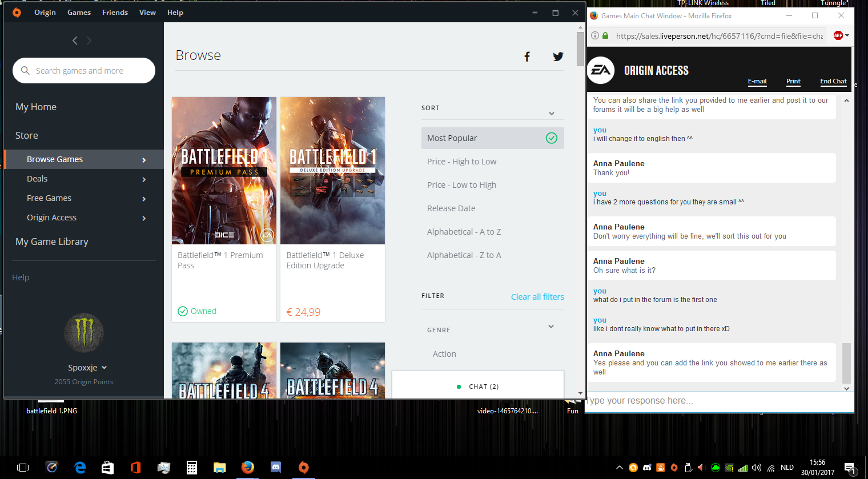Viewport: 868px width, 479px height.
Task: Clear all filters in the Browse page
Action: [537, 296]
